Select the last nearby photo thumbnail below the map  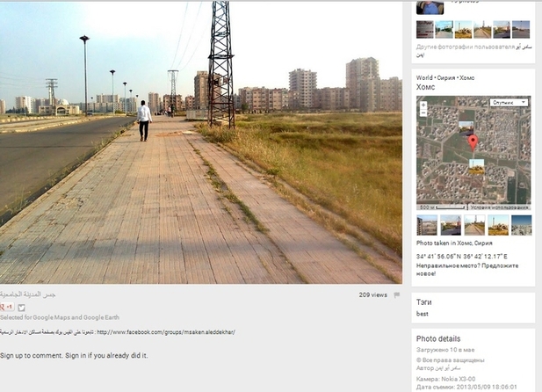point(521,225)
